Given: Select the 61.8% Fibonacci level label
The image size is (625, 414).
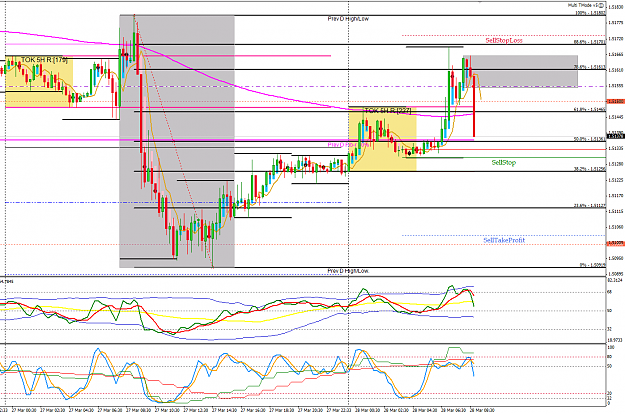Looking at the screenshot, I should click(x=590, y=109).
